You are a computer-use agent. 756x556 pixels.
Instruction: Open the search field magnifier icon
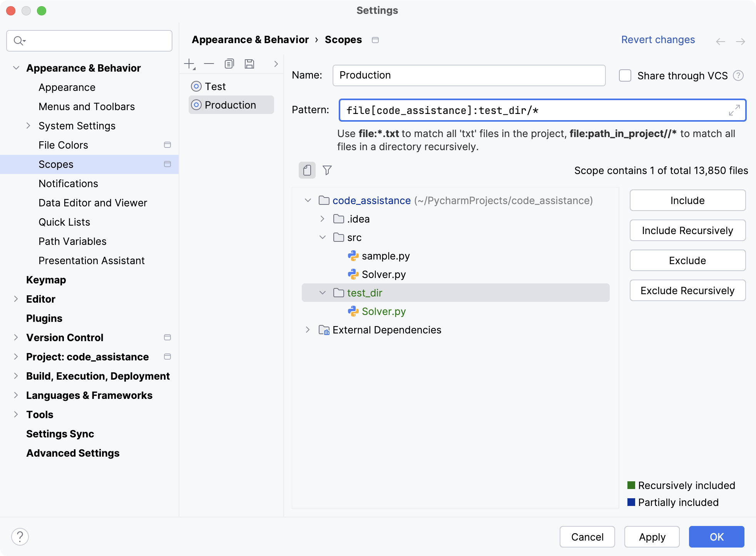(x=19, y=40)
